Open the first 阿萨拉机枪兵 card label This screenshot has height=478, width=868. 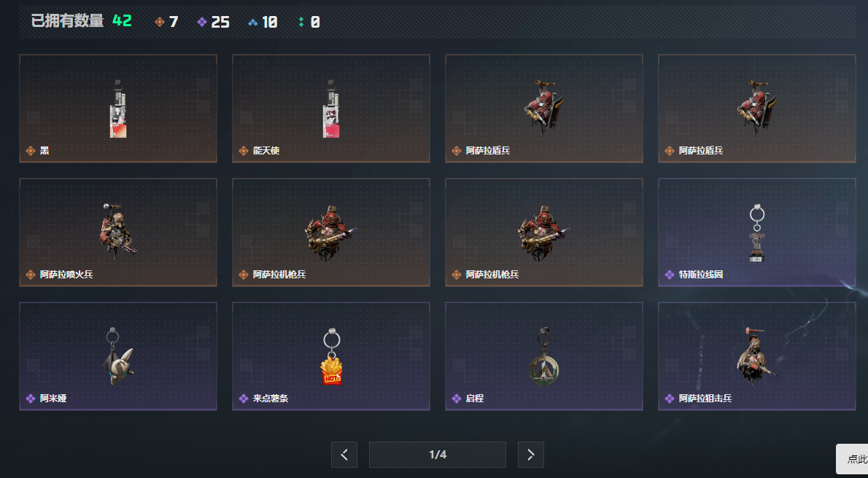point(279,275)
